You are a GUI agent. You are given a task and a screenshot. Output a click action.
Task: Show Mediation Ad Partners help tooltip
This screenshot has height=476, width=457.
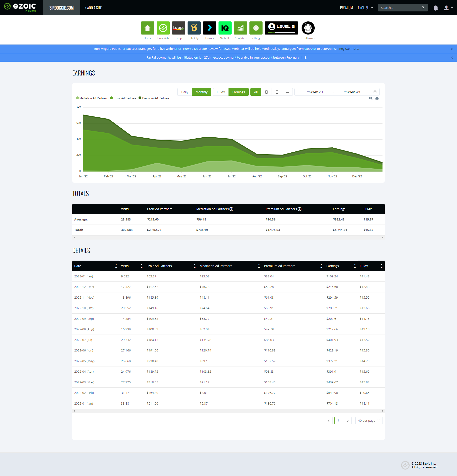pos(231,209)
